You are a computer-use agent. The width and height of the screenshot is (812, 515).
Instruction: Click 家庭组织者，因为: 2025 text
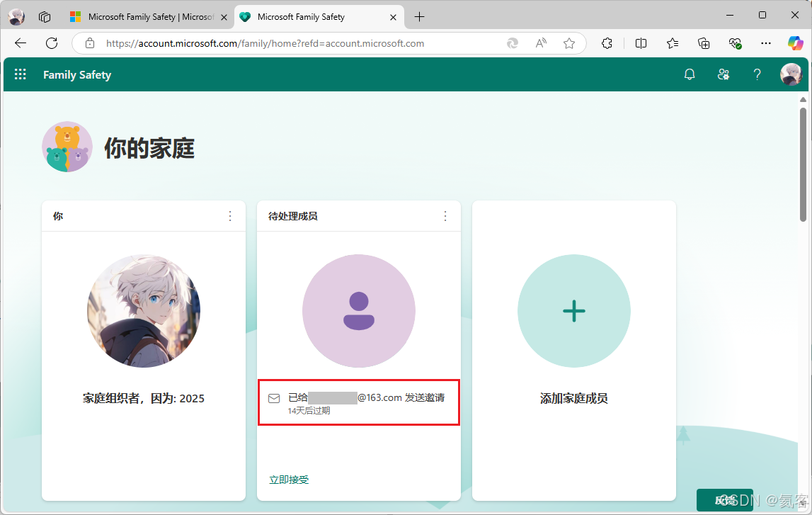(144, 398)
